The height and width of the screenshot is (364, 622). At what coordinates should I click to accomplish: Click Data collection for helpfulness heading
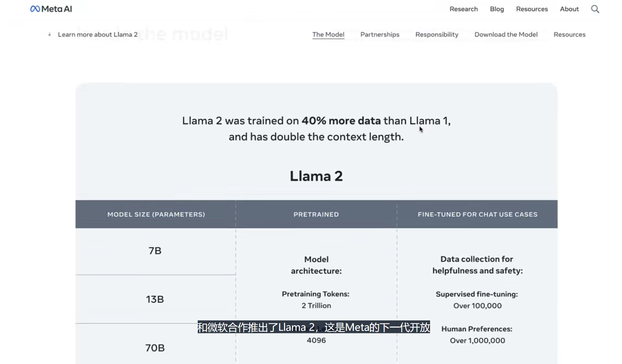pyautogui.click(x=478, y=265)
